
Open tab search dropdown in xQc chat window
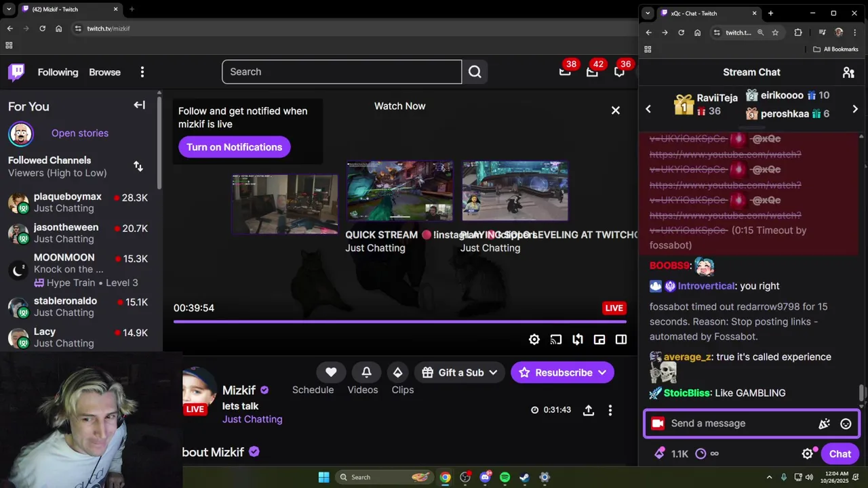[x=648, y=13]
